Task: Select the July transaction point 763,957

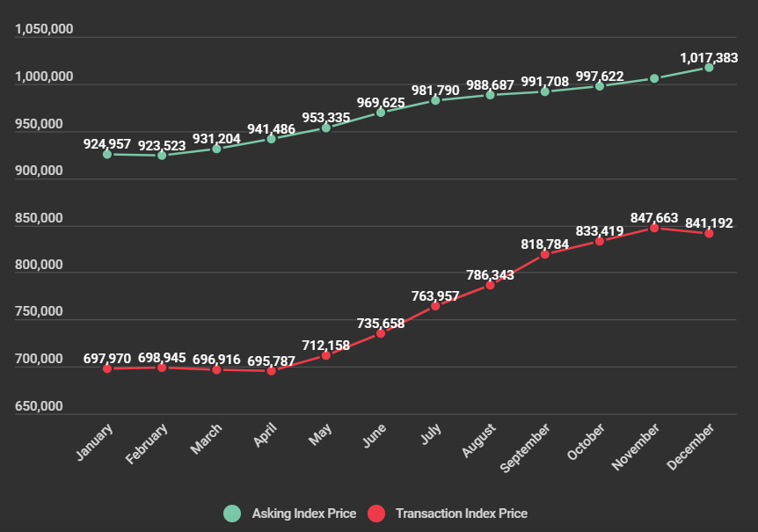Action: [435, 306]
